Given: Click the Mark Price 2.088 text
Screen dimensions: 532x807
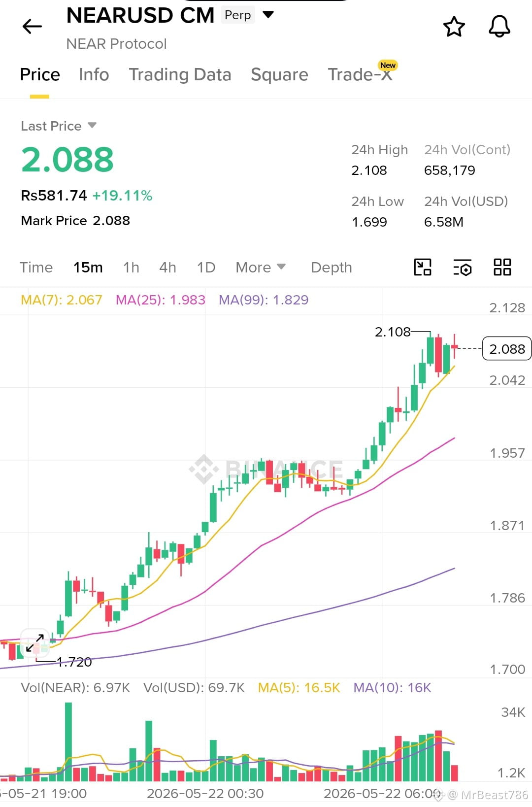Looking at the screenshot, I should 75,220.
